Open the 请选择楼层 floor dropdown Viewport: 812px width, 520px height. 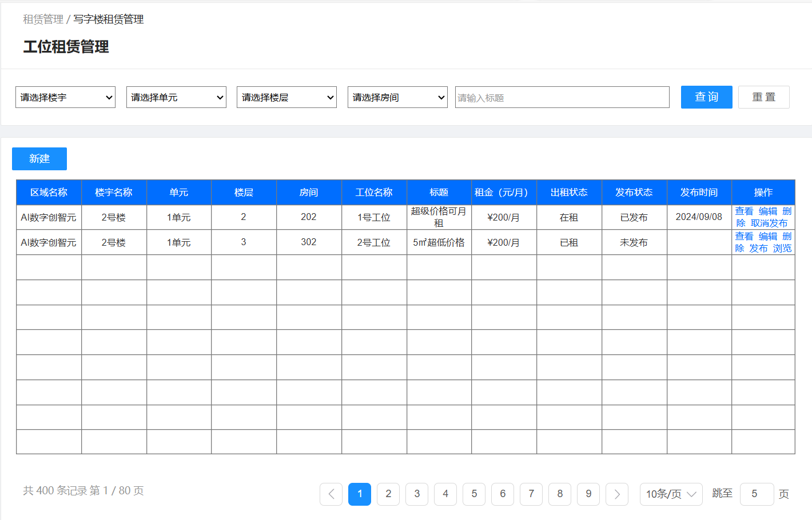(286, 97)
